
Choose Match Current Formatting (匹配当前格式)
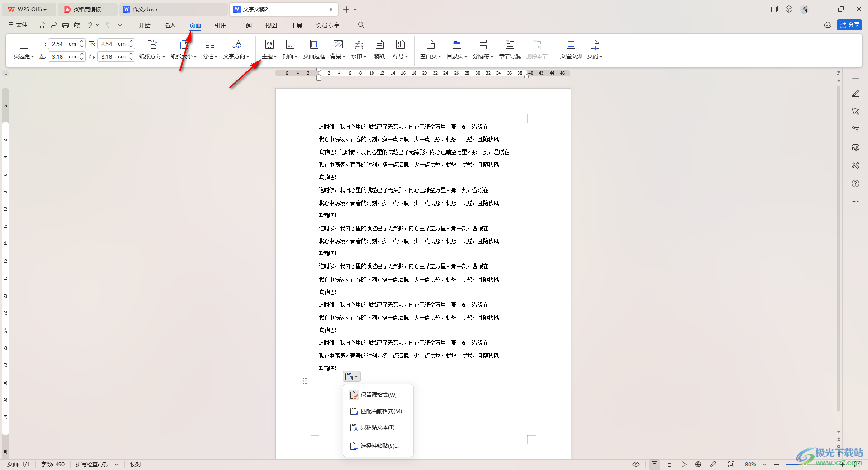(x=378, y=411)
